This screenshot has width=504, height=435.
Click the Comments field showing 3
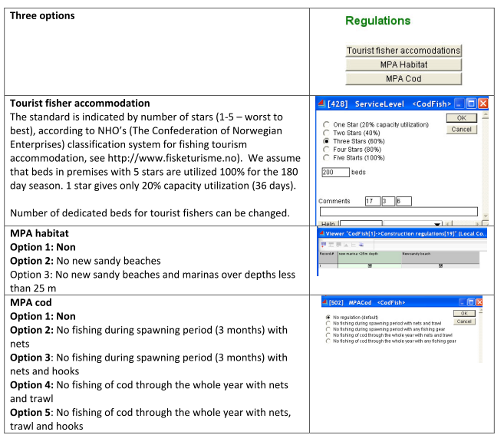[x=388, y=201]
